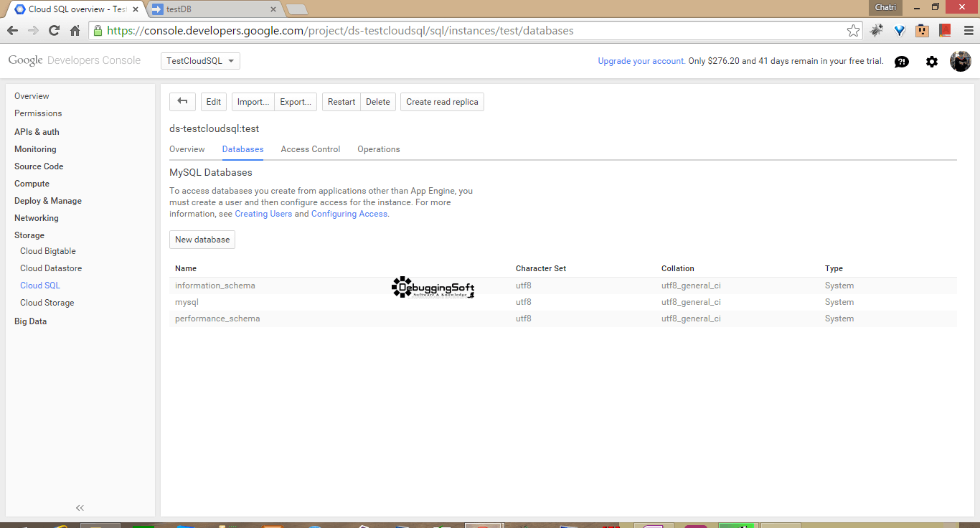Reload the page with the refresh icon
Viewport: 980px width, 528px height.
54,31
